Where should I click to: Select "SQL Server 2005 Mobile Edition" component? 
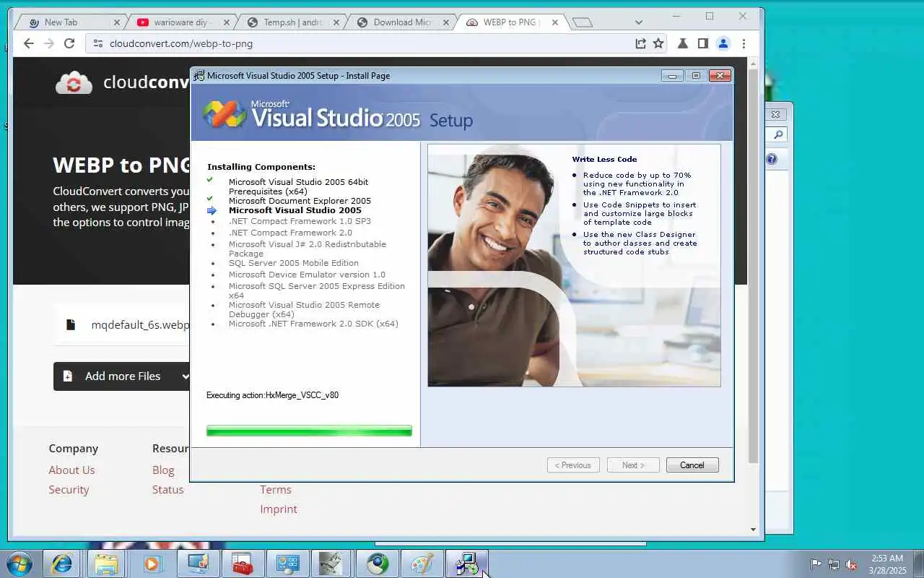point(294,263)
